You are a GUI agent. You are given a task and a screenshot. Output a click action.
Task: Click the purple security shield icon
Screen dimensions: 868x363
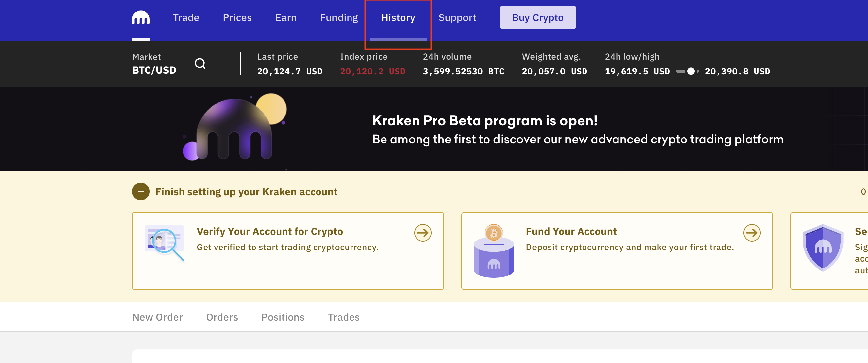[823, 248]
